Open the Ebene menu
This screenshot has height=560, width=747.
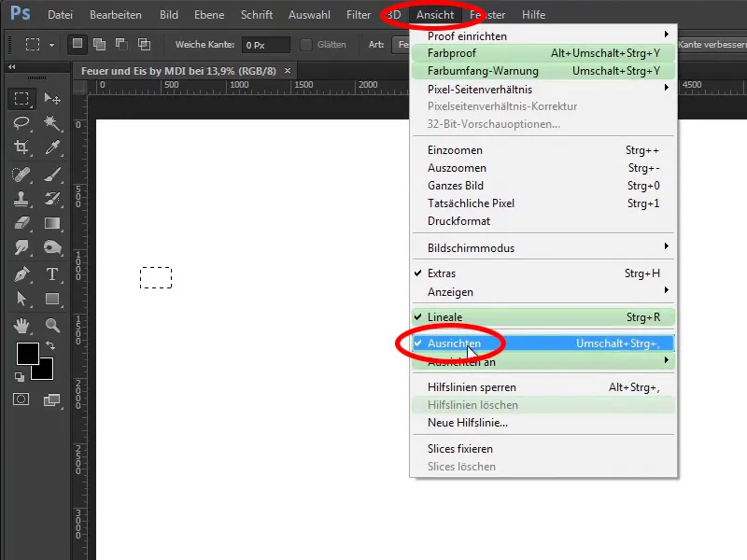click(209, 15)
